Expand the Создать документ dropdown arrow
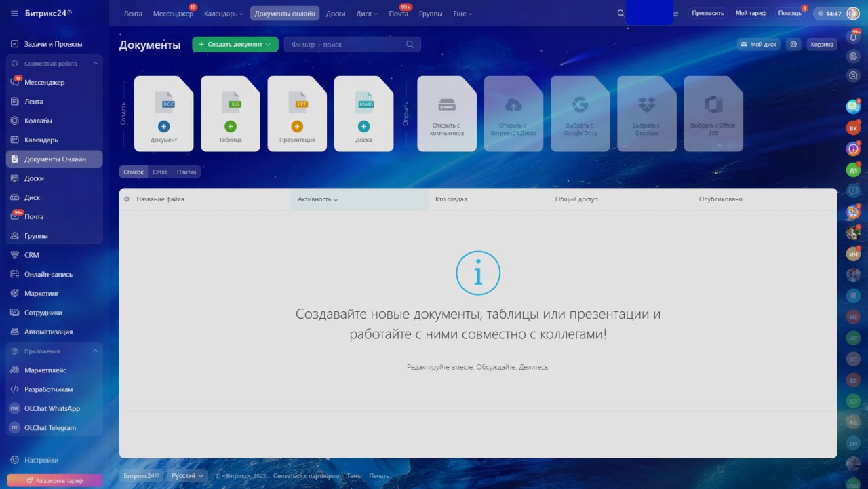 269,45
